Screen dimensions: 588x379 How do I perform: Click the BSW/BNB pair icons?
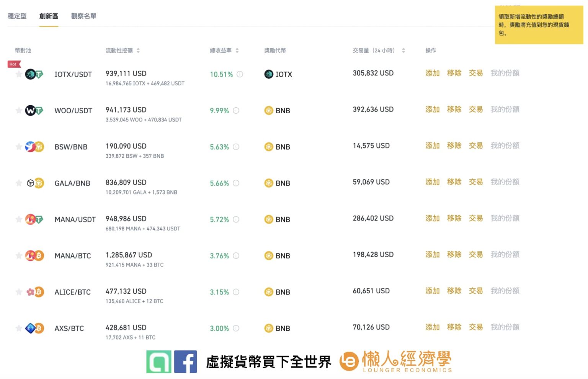coord(34,147)
